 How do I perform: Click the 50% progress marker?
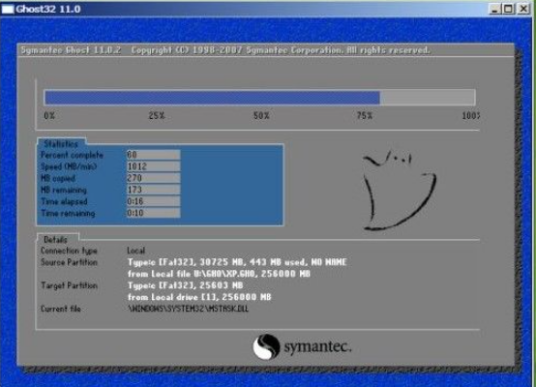point(261,116)
